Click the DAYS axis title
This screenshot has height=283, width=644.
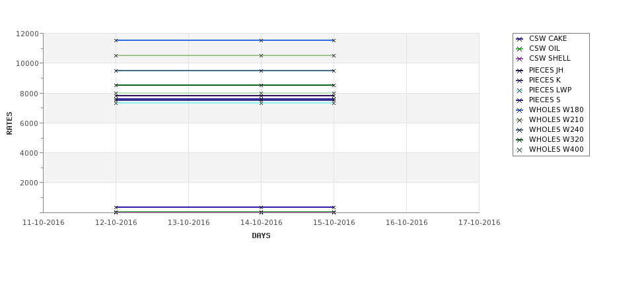click(261, 236)
